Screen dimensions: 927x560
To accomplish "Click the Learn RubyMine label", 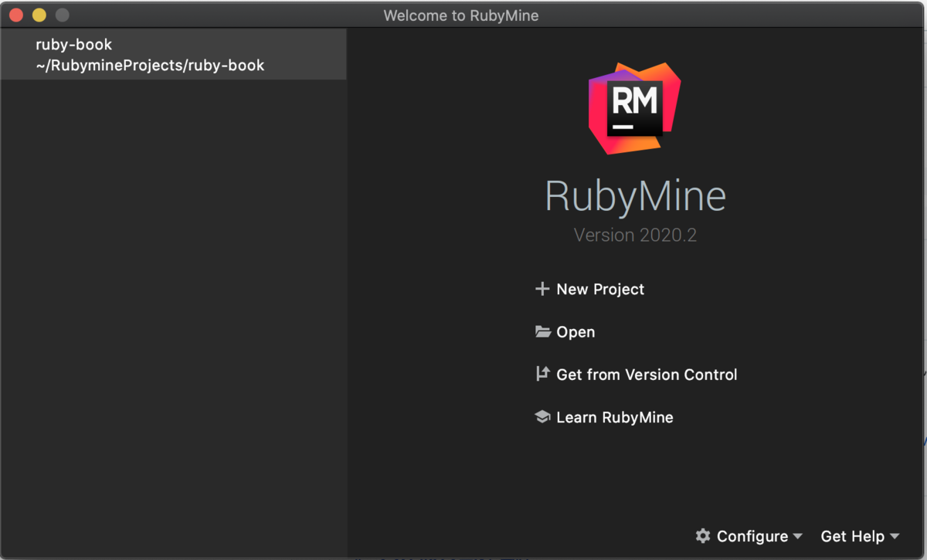I will tap(615, 417).
